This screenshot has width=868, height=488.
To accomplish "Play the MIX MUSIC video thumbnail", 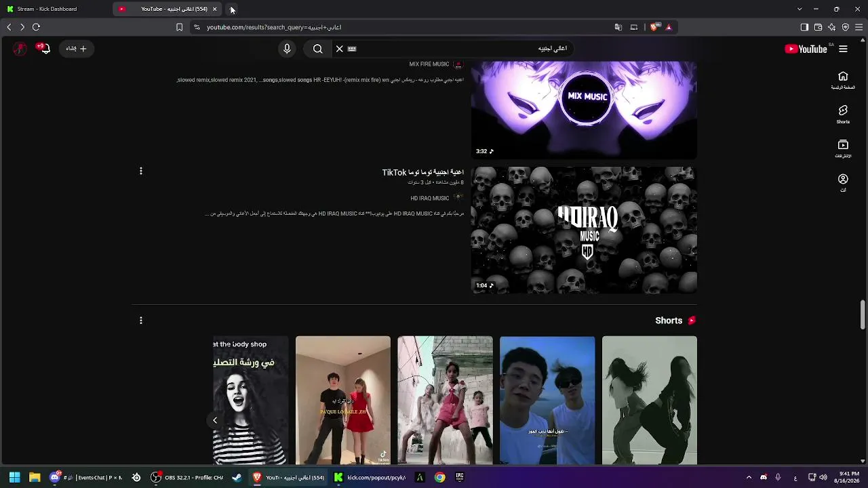I will [584, 110].
